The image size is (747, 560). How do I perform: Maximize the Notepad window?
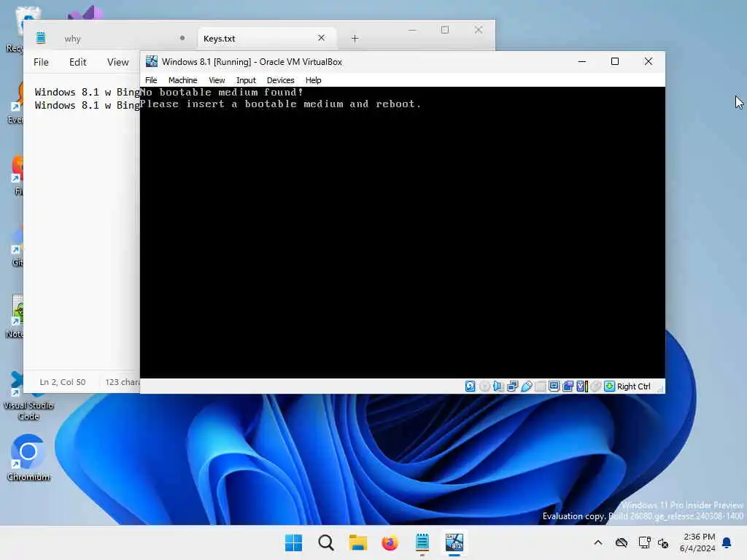click(445, 30)
